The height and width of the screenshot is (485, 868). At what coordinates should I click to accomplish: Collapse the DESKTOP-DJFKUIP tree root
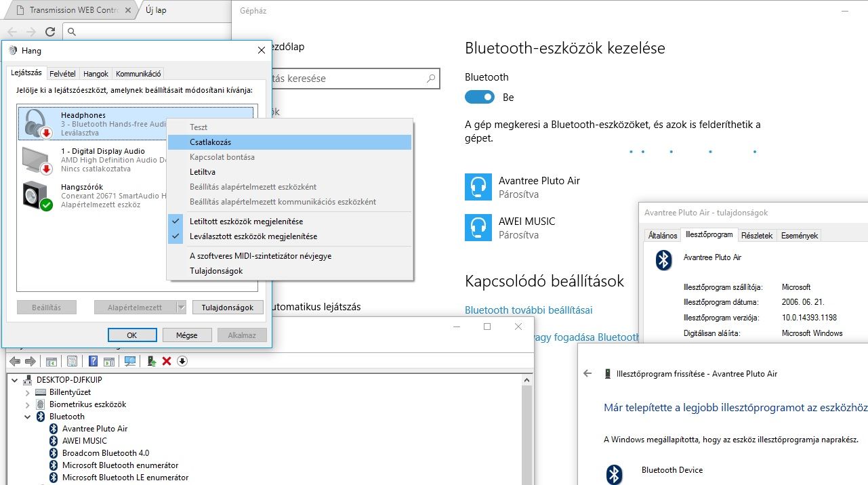coord(15,380)
